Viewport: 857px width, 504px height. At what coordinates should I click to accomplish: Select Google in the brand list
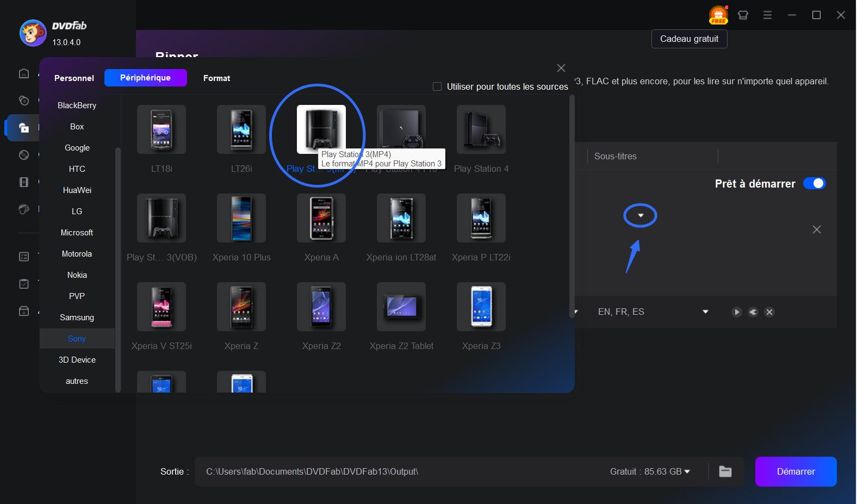tap(77, 148)
